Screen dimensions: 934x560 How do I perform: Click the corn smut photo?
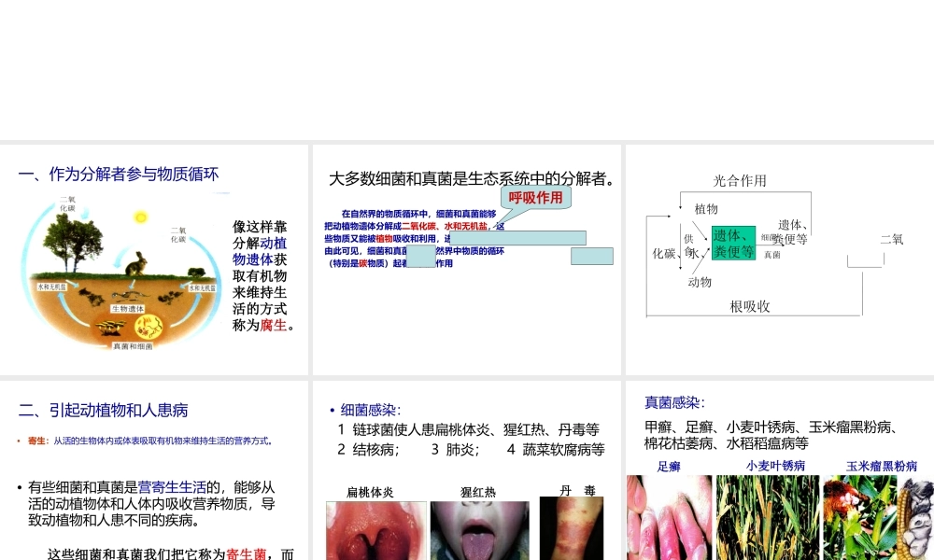tap(879, 517)
